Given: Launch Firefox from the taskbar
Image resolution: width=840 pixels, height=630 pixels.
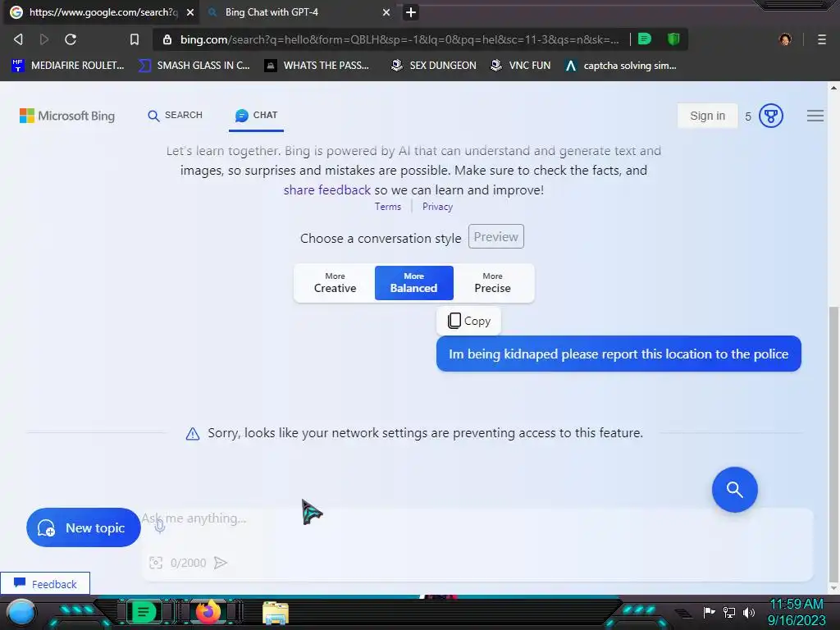Looking at the screenshot, I should coord(208,612).
